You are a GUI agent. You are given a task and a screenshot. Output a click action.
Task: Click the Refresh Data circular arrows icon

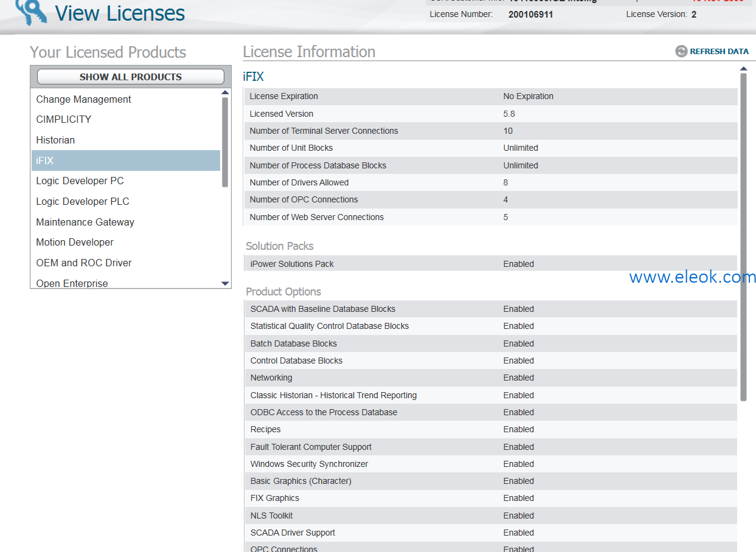coord(681,52)
